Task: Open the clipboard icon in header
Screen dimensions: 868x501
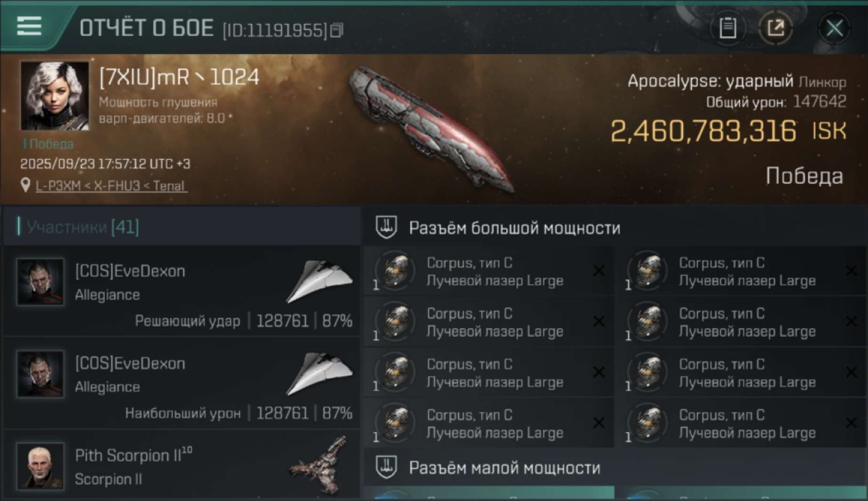Action: click(728, 28)
